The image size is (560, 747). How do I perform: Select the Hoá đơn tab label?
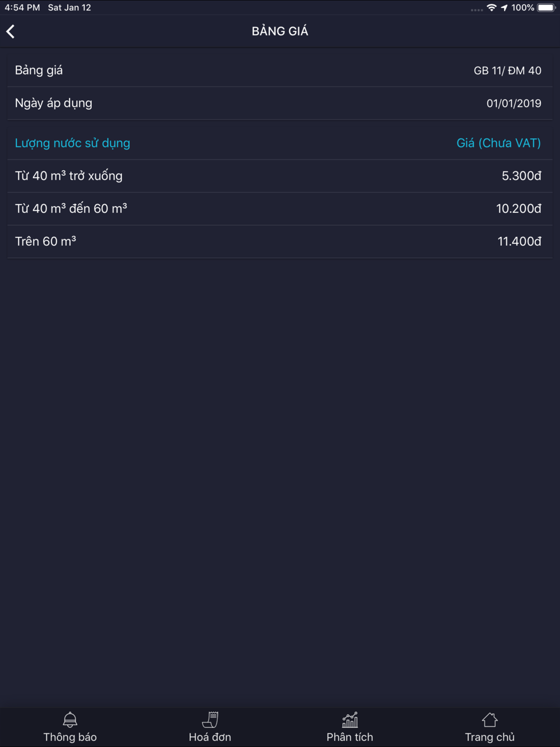pos(210,737)
